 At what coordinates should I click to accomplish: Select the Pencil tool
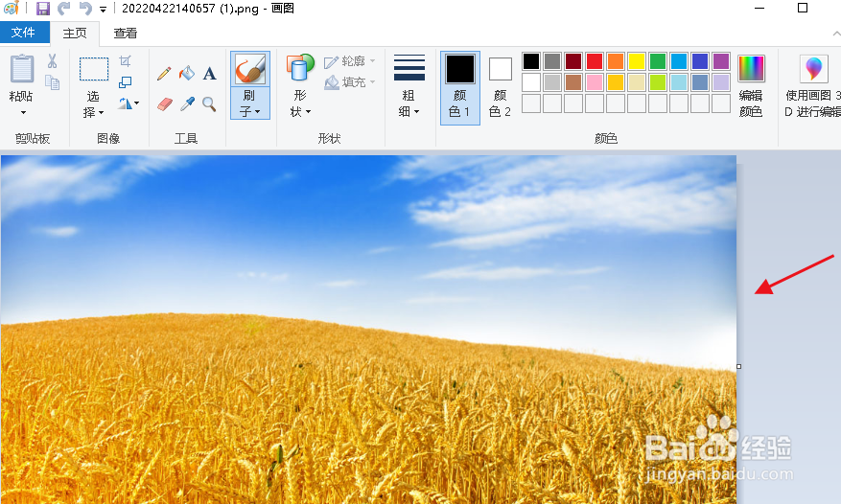pos(164,74)
